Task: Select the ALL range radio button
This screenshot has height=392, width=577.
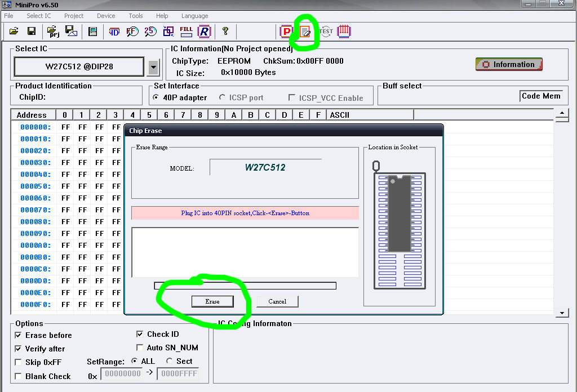Action: pos(134,361)
